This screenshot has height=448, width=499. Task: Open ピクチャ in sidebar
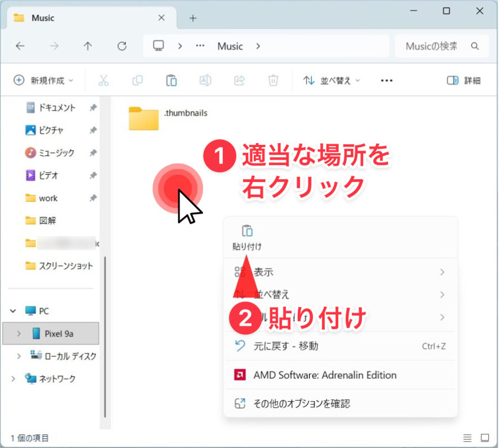51,130
